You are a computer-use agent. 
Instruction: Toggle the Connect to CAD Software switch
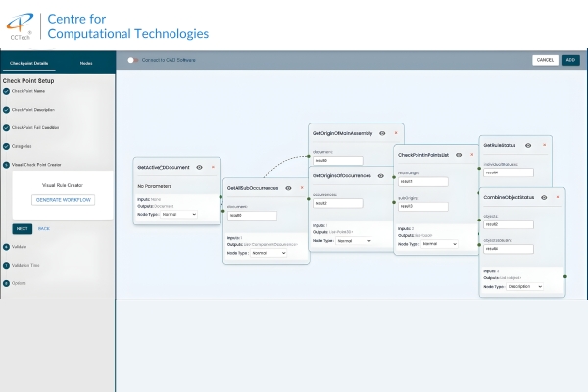coord(132,60)
